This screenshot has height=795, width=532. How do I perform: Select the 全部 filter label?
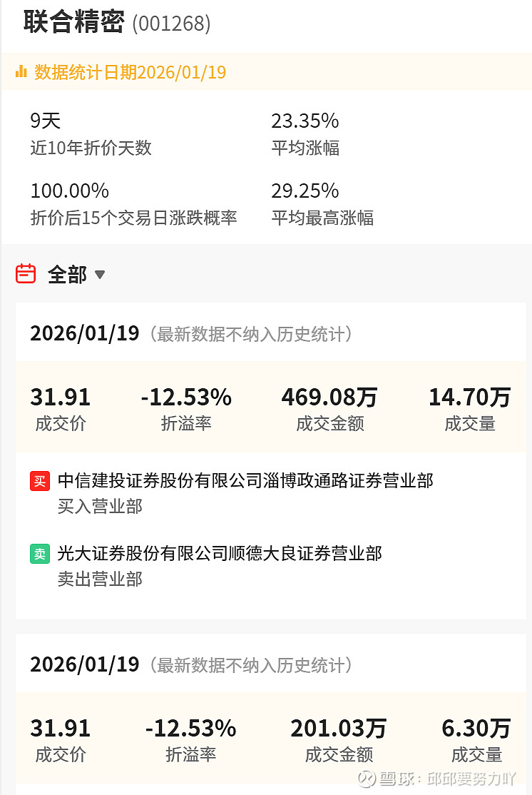[67, 274]
